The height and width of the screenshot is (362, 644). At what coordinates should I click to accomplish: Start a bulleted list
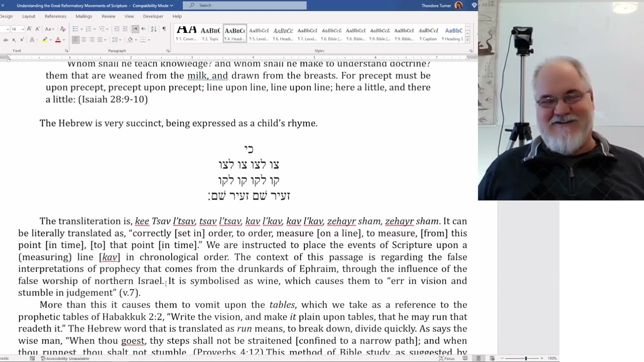pyautogui.click(x=75, y=29)
